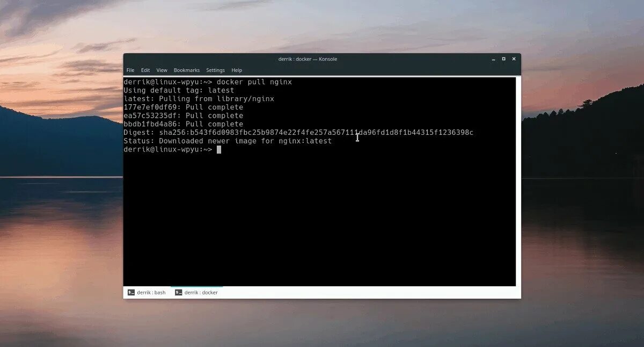Click the blinking cursor at the prompt
Image resolution: width=644 pixels, height=347 pixels.
pyautogui.click(x=218, y=149)
